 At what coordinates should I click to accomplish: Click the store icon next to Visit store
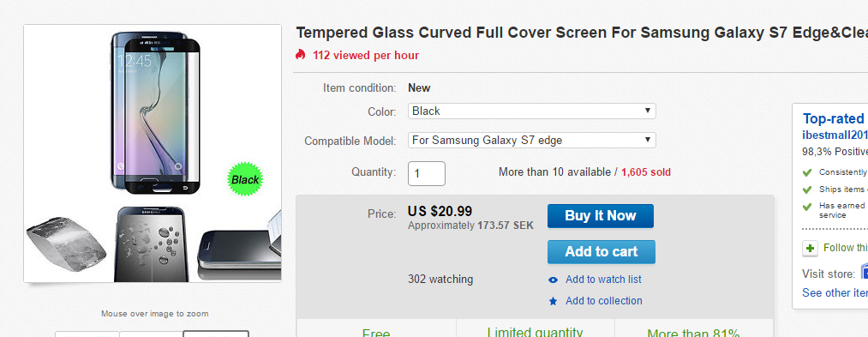coord(864,272)
